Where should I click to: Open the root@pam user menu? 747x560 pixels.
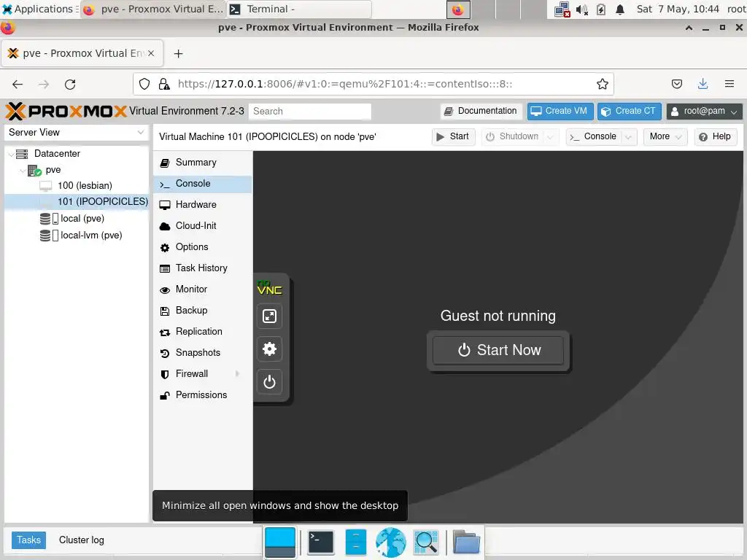click(x=704, y=111)
